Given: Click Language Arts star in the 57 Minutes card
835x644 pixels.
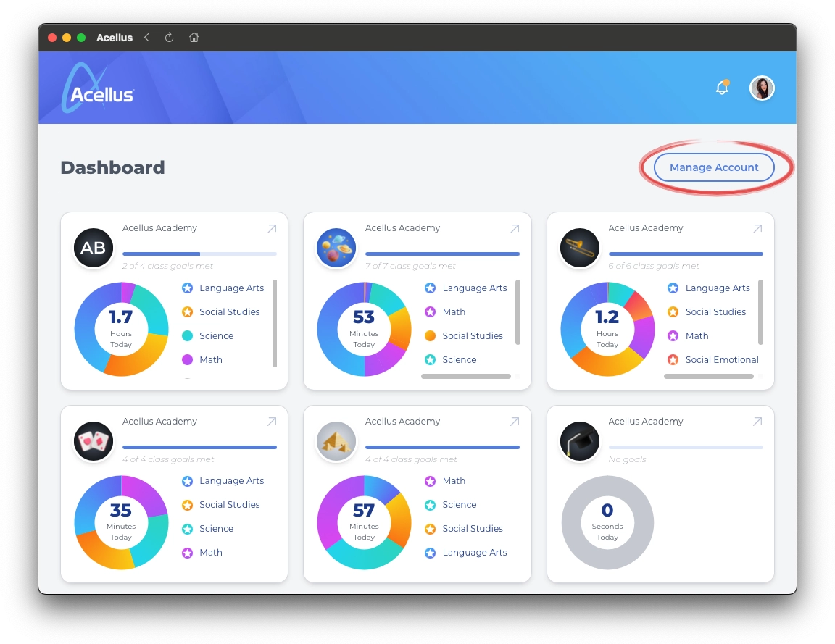Looking at the screenshot, I should pos(431,553).
